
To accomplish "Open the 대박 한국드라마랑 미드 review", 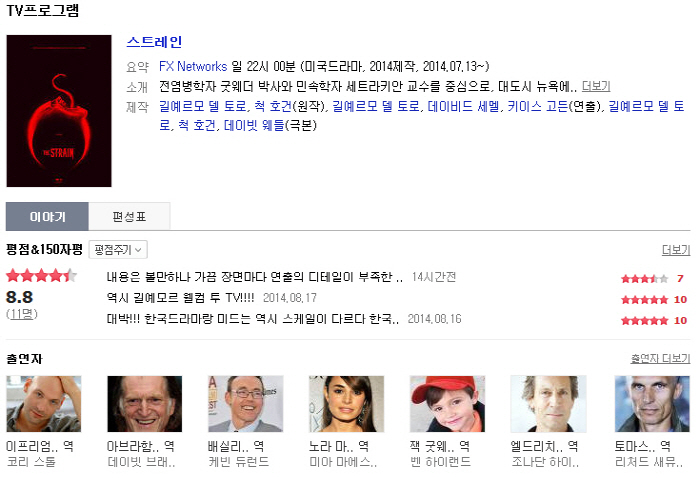I will click(x=253, y=319).
